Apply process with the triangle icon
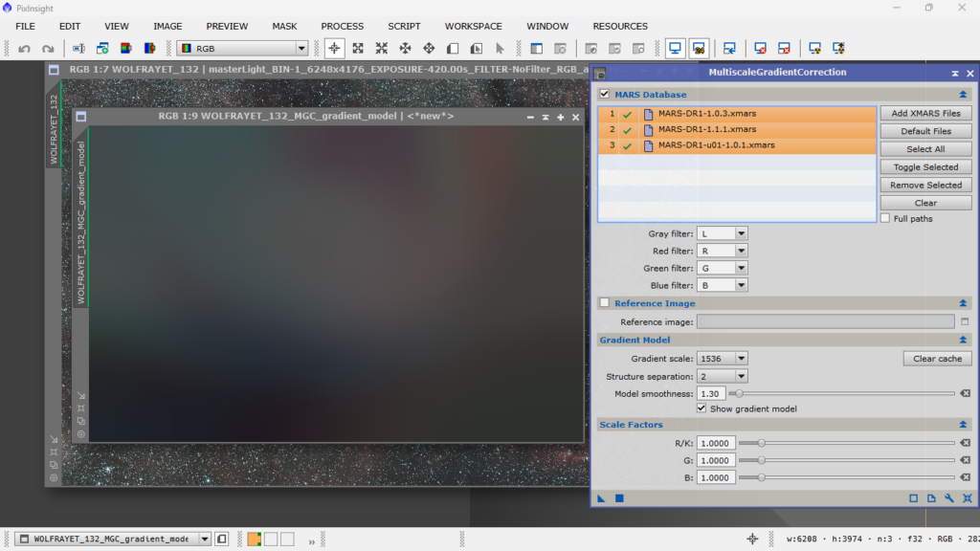Image resolution: width=980 pixels, height=551 pixels. click(x=601, y=497)
